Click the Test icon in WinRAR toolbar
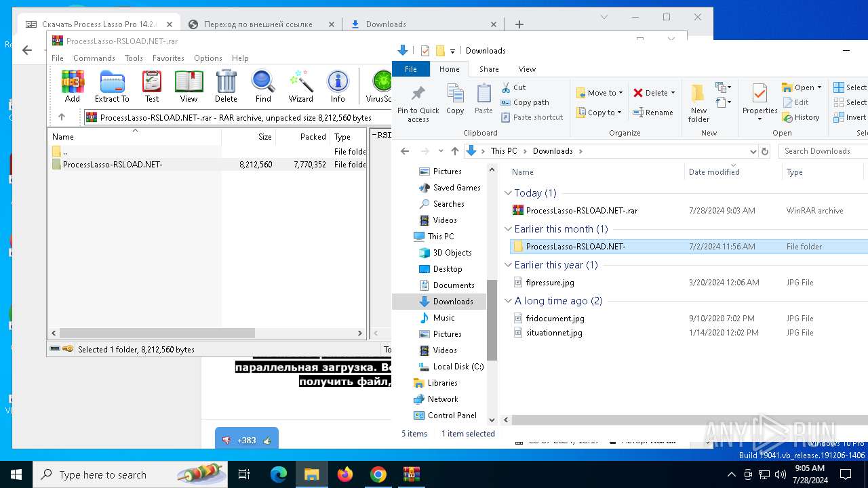The width and height of the screenshot is (868, 488). tap(152, 86)
